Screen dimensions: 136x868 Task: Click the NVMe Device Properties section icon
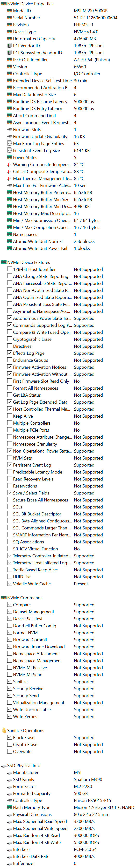point(4,4)
